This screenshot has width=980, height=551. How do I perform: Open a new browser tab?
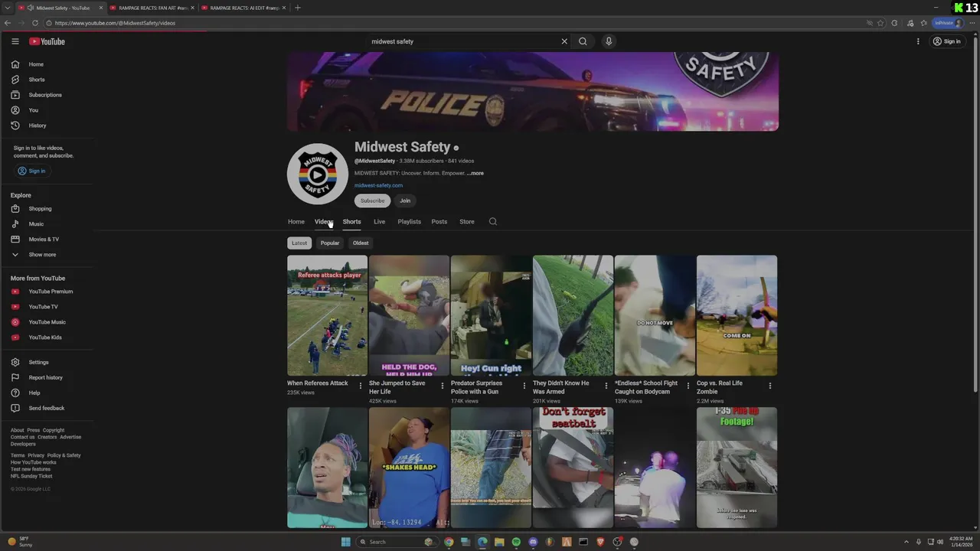298,8
